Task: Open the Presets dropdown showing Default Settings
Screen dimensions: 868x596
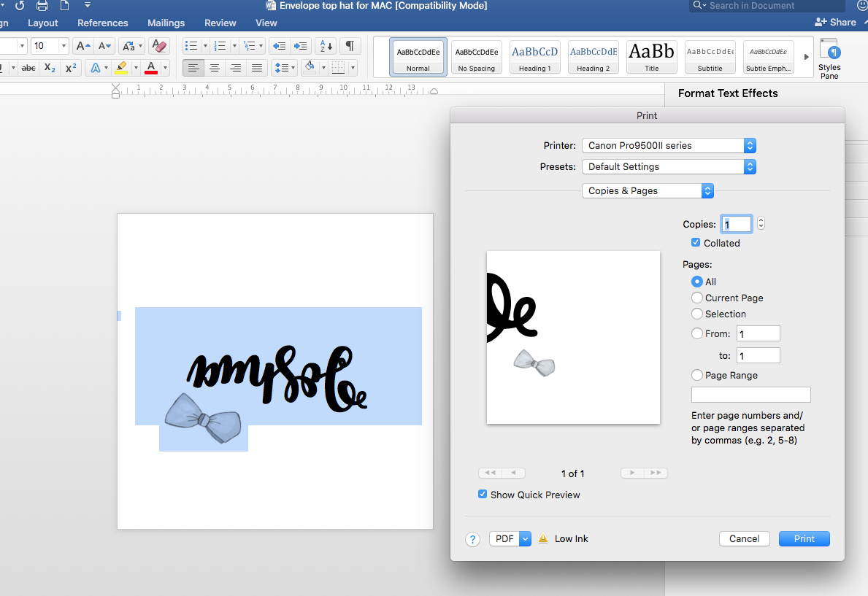Action: click(x=669, y=166)
